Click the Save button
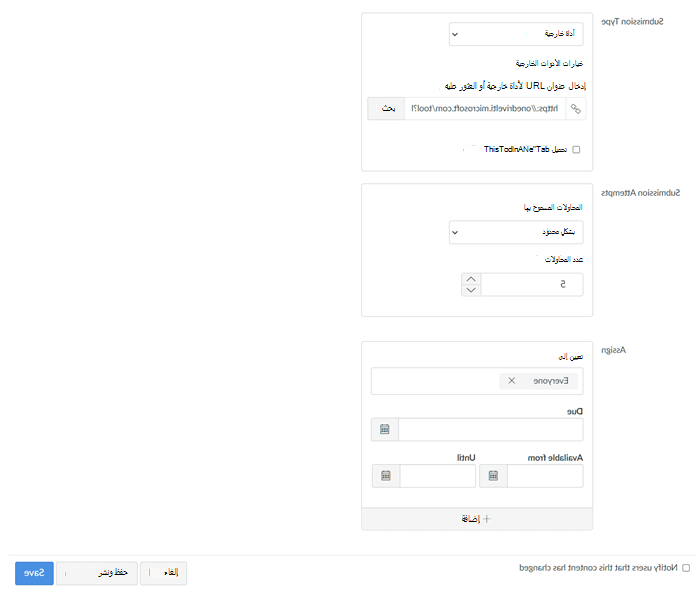This screenshot has width=700, height=593. [x=34, y=573]
